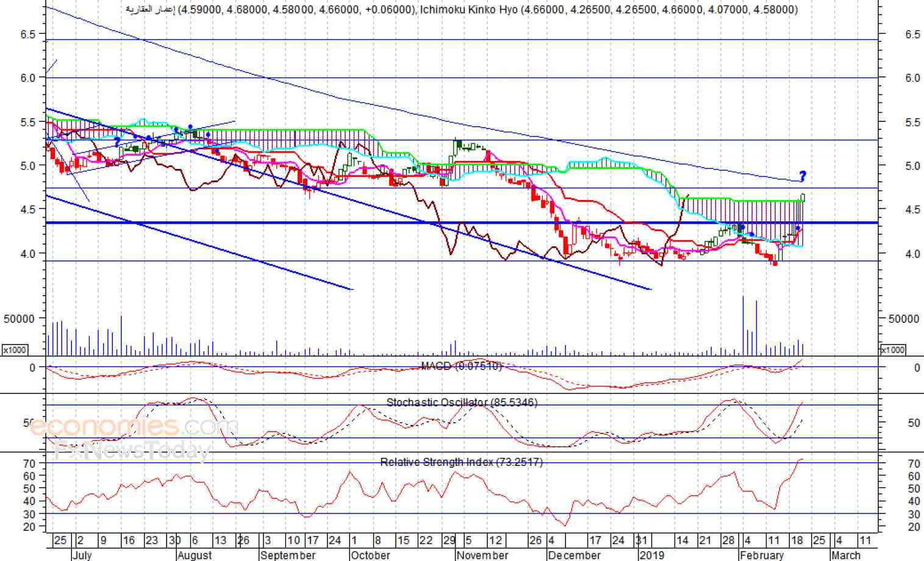Click the latest green candle near 4.66
Viewport: 924px width, 561px height.
click(x=803, y=197)
